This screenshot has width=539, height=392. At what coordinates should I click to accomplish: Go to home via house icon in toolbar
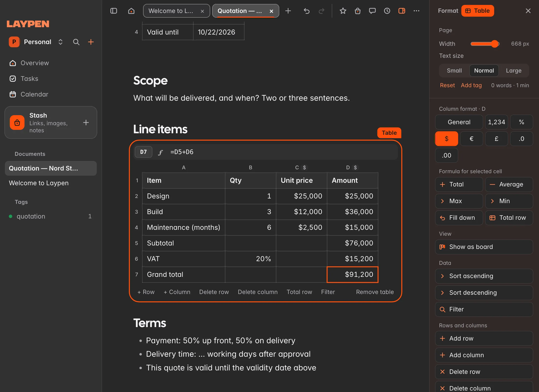point(131,11)
